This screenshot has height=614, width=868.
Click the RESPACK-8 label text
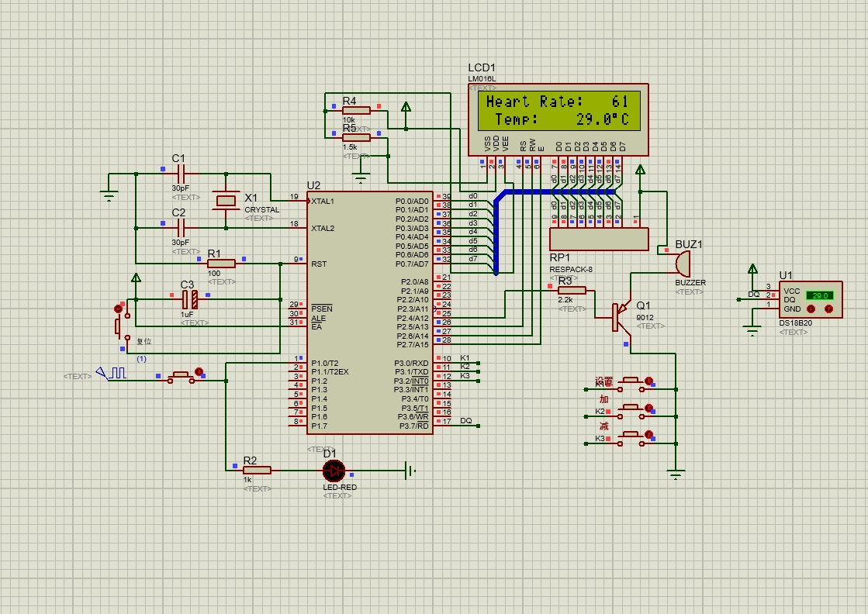[571, 269]
